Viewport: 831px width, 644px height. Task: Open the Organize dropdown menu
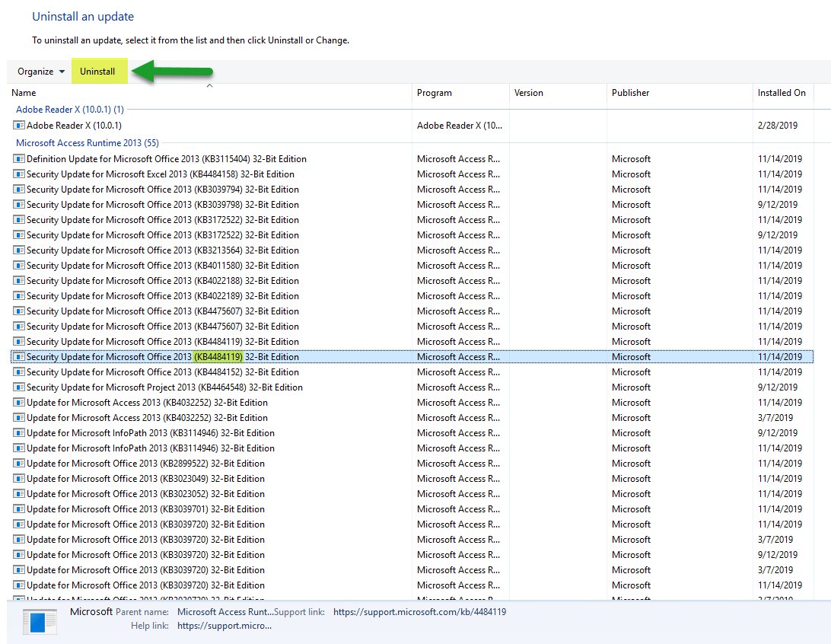(x=41, y=72)
